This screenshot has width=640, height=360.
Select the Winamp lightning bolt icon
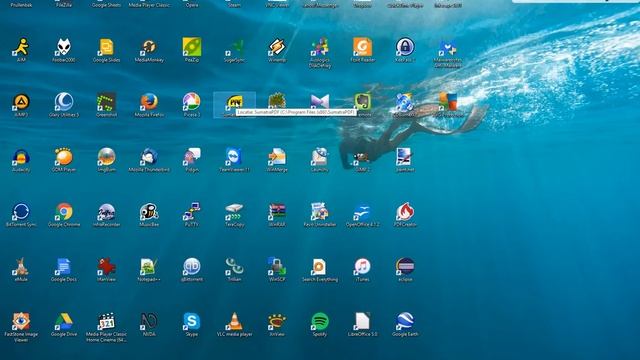277,48
